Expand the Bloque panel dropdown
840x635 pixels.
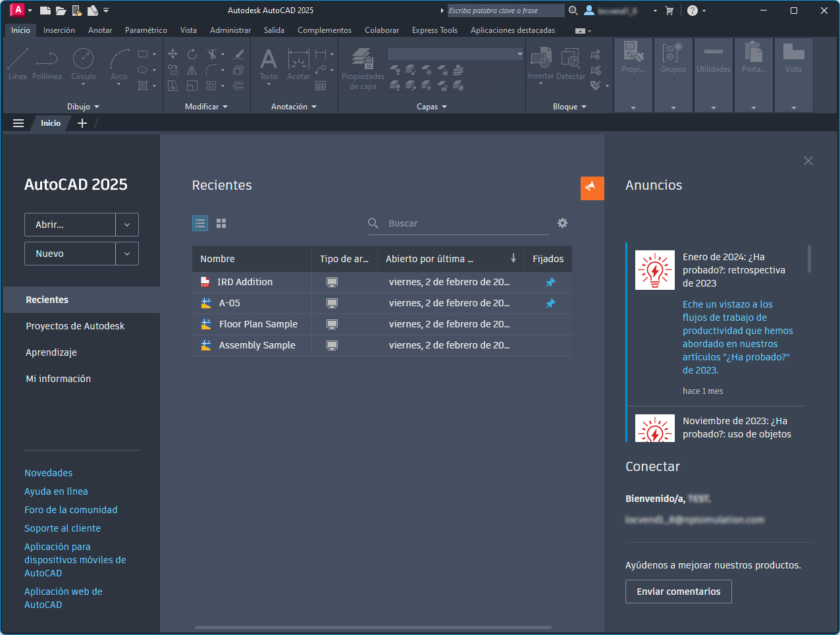[x=569, y=107]
